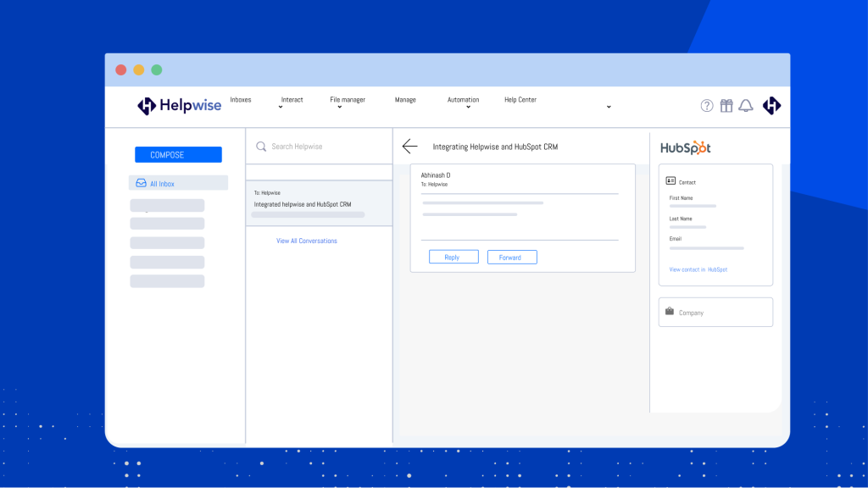Click the Company briefcase icon
Image resolution: width=868 pixels, height=488 pixels.
[x=669, y=312]
